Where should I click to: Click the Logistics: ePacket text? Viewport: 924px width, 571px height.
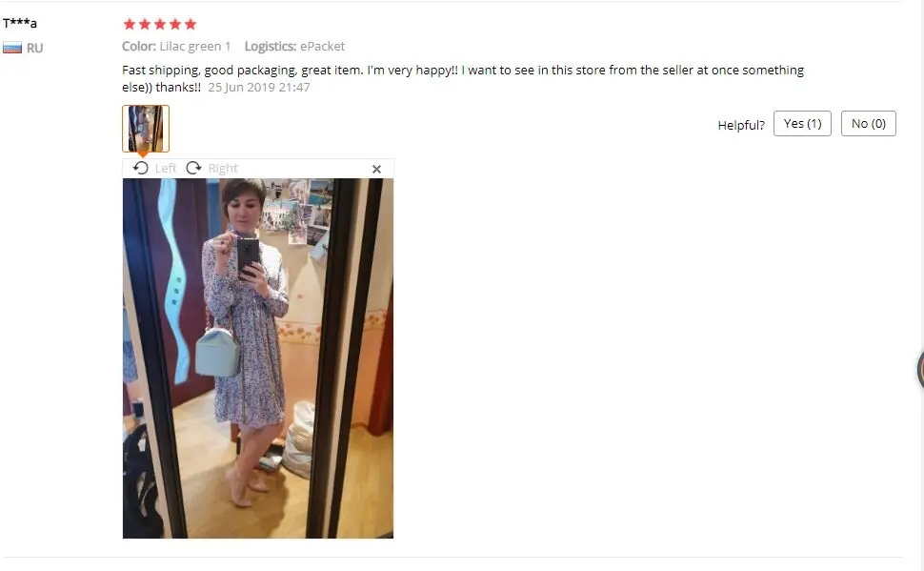(294, 46)
